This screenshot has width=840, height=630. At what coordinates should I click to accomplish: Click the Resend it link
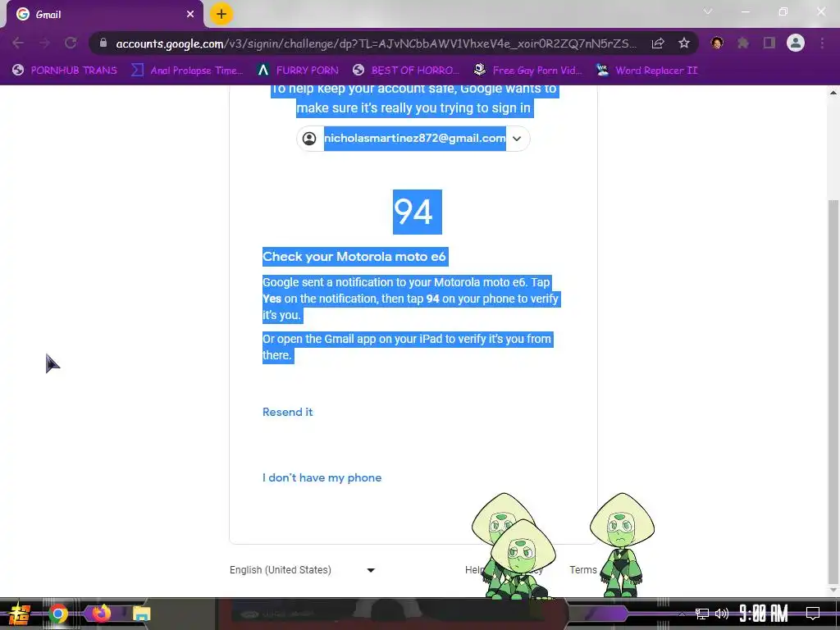(288, 412)
